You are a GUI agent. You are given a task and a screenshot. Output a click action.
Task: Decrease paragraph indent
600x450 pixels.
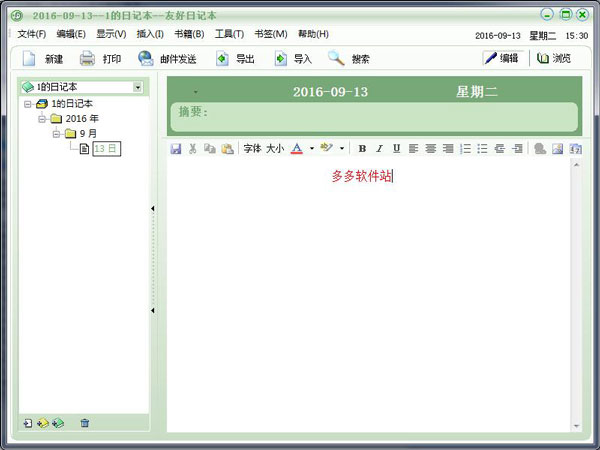[x=500, y=148]
